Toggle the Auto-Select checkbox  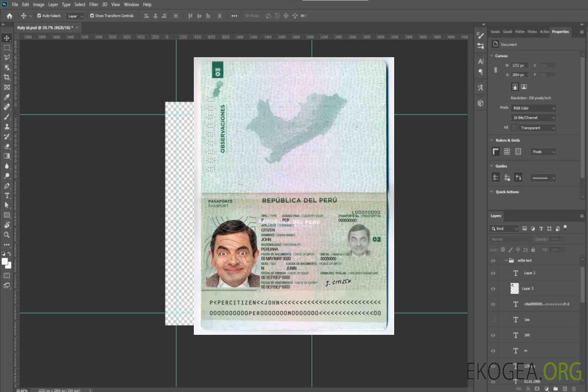pyautogui.click(x=39, y=16)
